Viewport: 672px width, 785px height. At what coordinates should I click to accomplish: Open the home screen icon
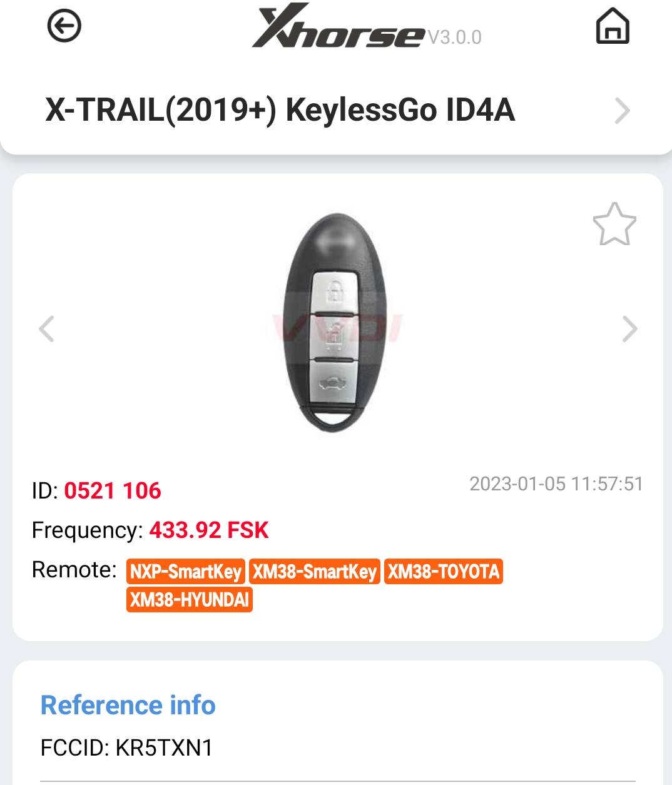pos(613,26)
